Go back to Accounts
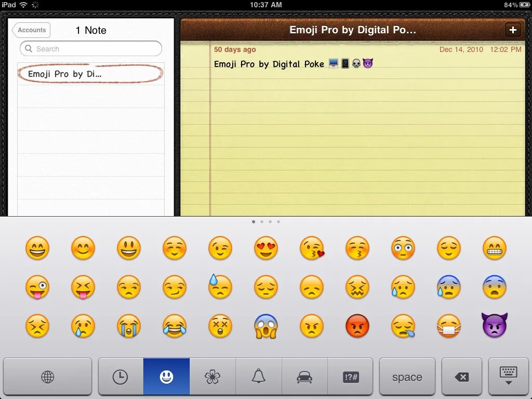Image resolution: width=532 pixels, height=399 pixels. tap(31, 30)
